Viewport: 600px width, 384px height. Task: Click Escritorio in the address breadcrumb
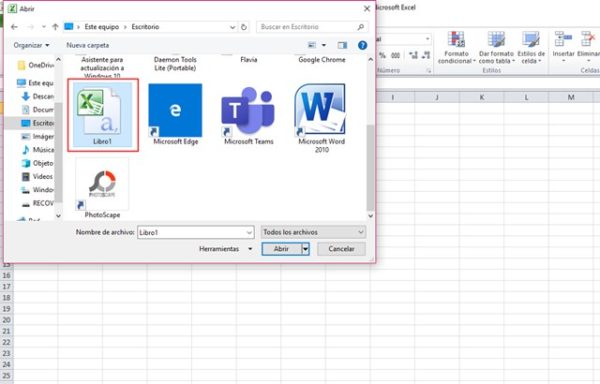coord(145,27)
